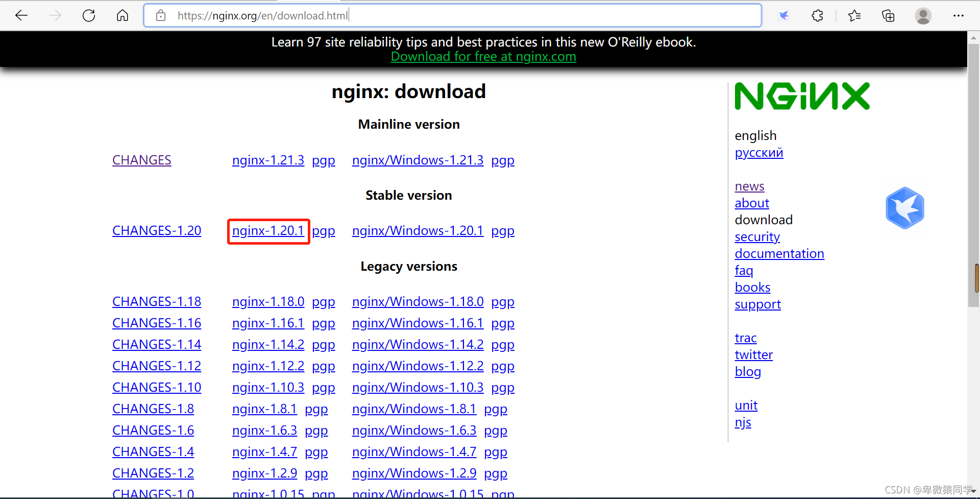Viewport: 980px width, 499px height.
Task: Switch language to русский
Action: [759, 153]
